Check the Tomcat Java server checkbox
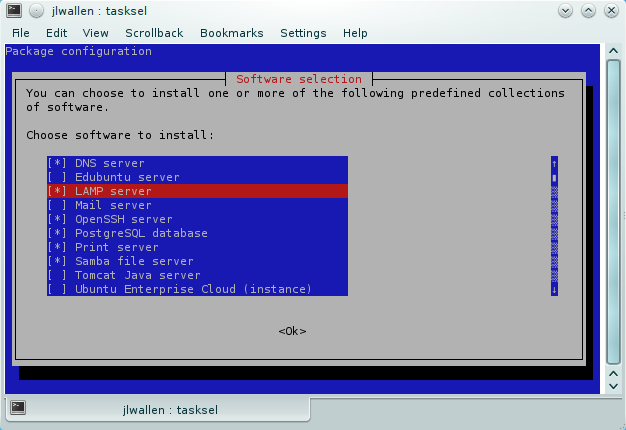 click(57, 275)
